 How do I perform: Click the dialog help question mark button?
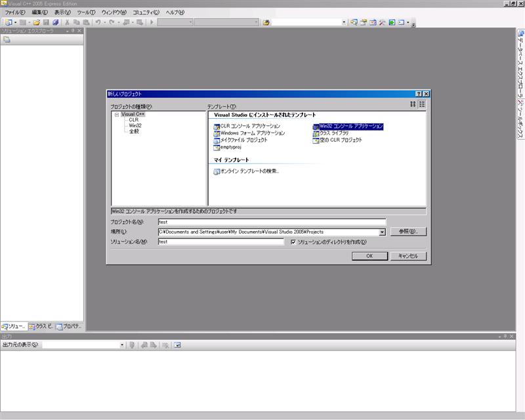[419, 94]
